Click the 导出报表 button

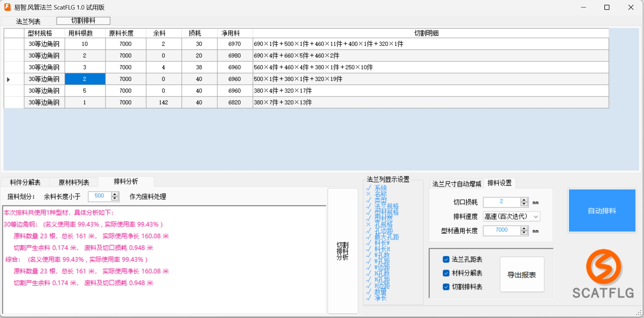coord(522,275)
